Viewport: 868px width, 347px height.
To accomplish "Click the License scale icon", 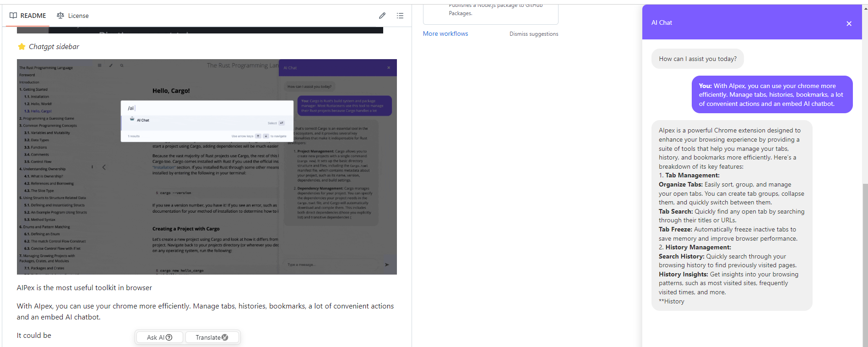I will pyautogui.click(x=60, y=16).
